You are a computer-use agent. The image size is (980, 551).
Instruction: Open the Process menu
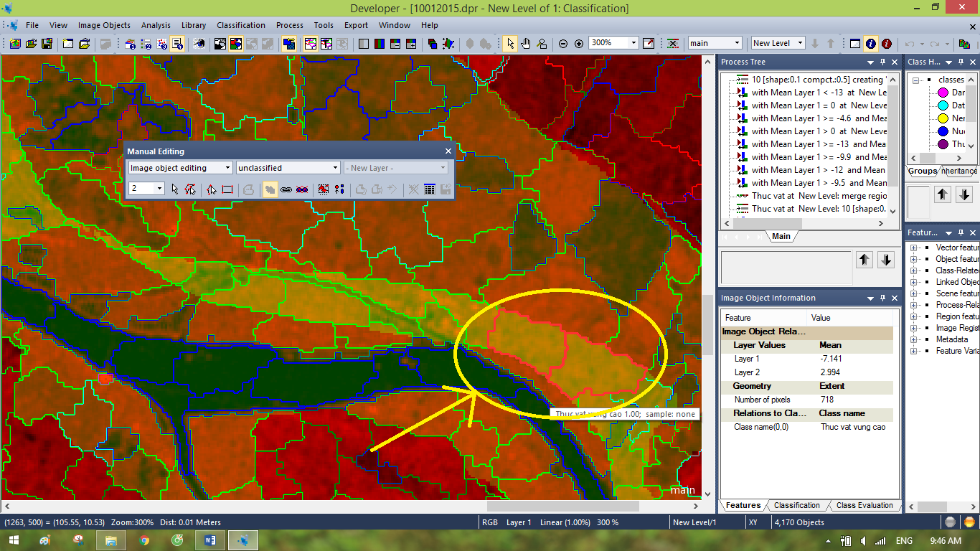(290, 25)
